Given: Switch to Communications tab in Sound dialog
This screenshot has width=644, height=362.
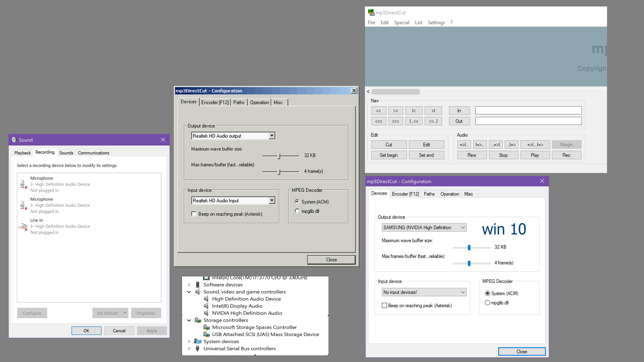Looking at the screenshot, I should 94,153.
